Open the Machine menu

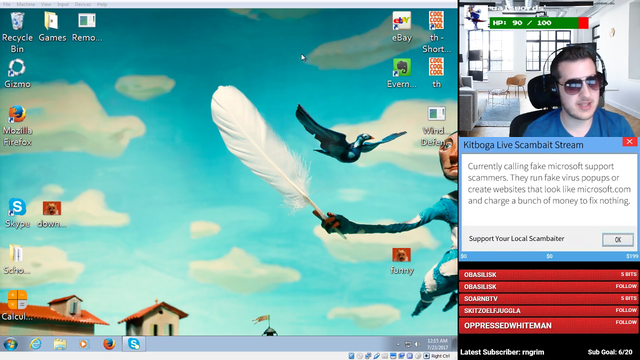26,4
